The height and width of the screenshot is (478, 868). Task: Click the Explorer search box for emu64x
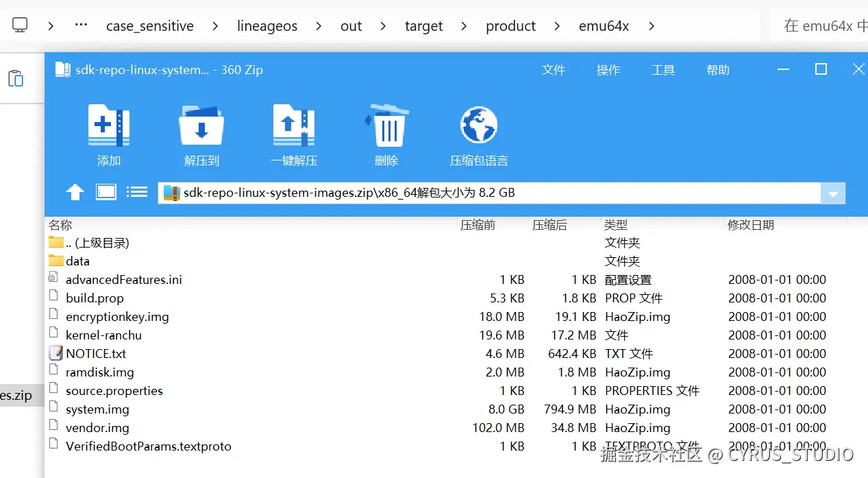819,26
